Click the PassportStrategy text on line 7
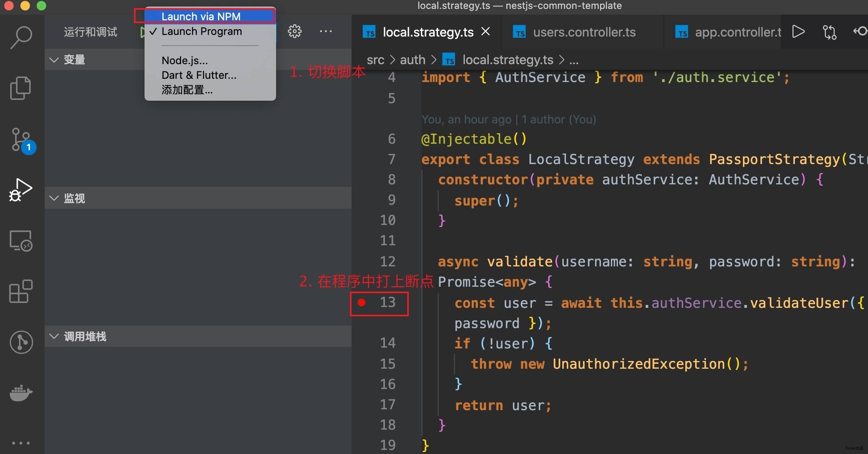This screenshot has height=454, width=868. pos(774,159)
